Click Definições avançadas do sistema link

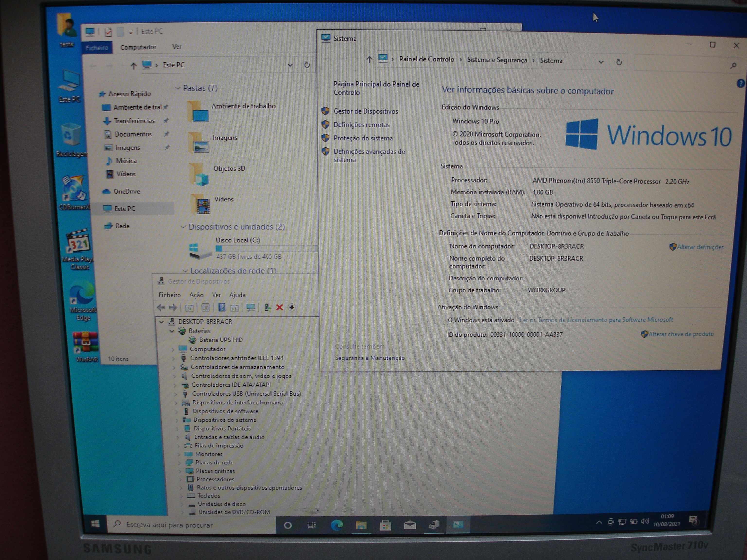click(x=369, y=156)
